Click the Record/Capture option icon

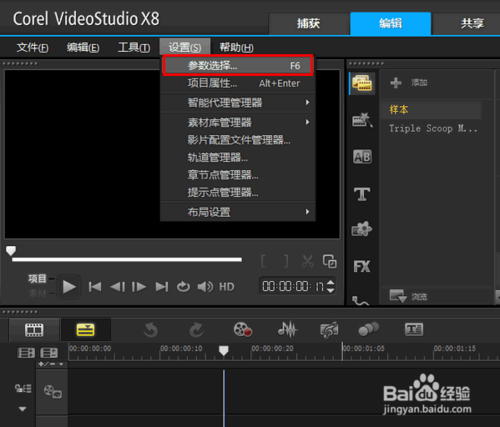click(243, 330)
